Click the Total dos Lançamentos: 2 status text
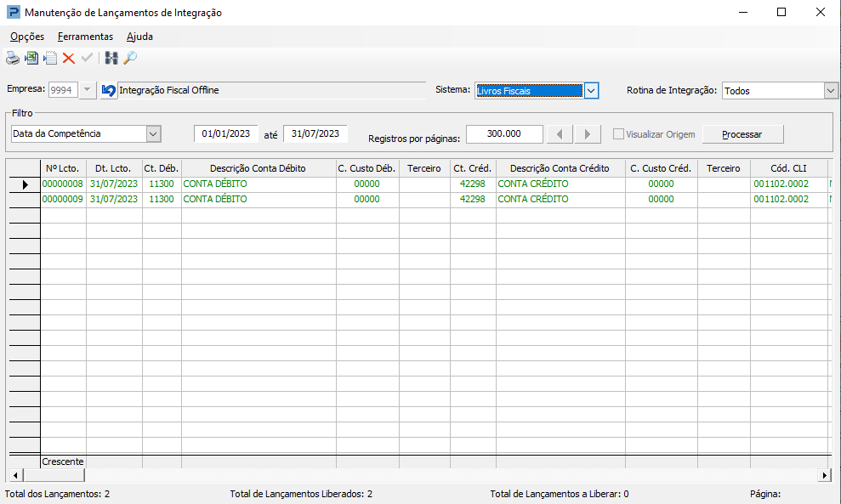Image resolution: width=841 pixels, height=504 pixels. [57, 494]
